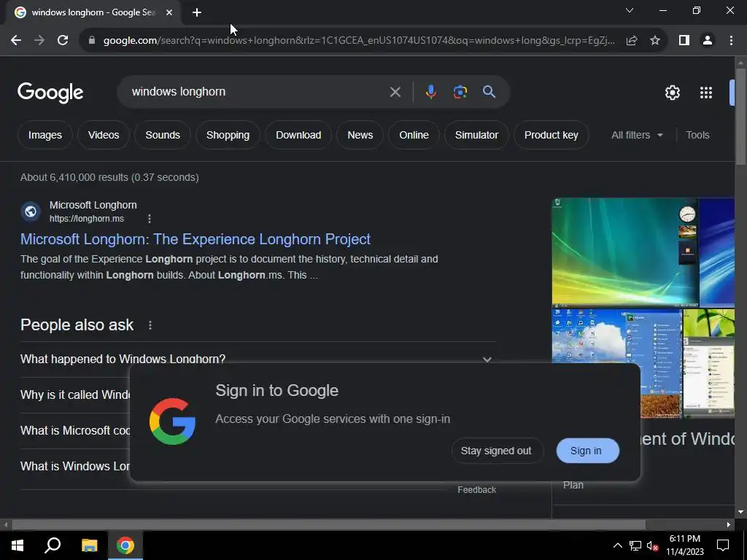Image resolution: width=747 pixels, height=560 pixels.
Task: Send Feedback on People also ask
Action: tap(476, 490)
